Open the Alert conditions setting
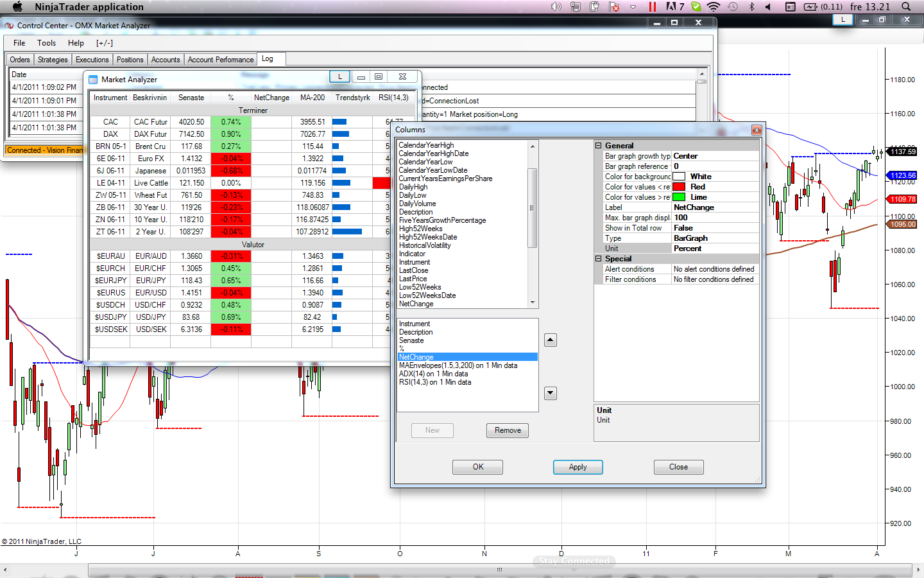Screen dimensions: 924x578 715,269
